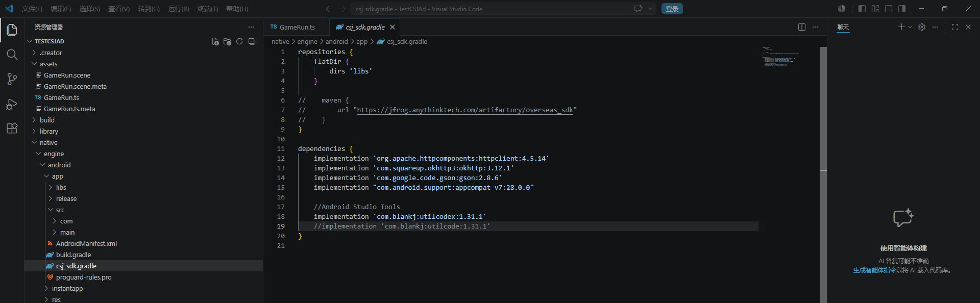Screen dimensions: 980x303
Task: Open chat icon in title bar
Action: coord(638,9)
